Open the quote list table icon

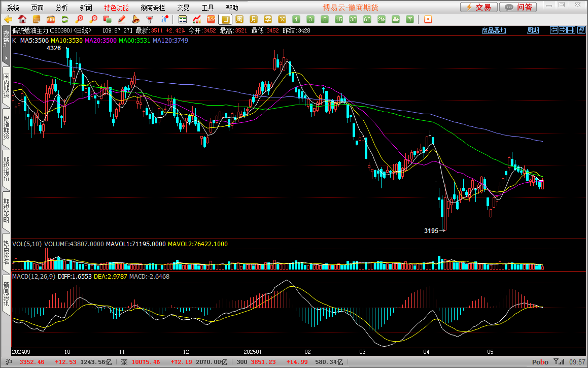[x=183, y=19]
